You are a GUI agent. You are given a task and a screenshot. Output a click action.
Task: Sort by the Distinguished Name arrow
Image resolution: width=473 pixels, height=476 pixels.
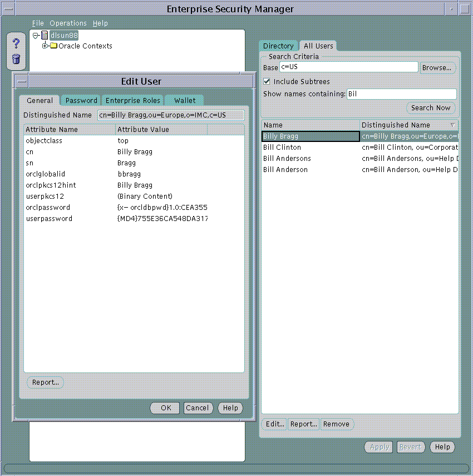click(452, 125)
